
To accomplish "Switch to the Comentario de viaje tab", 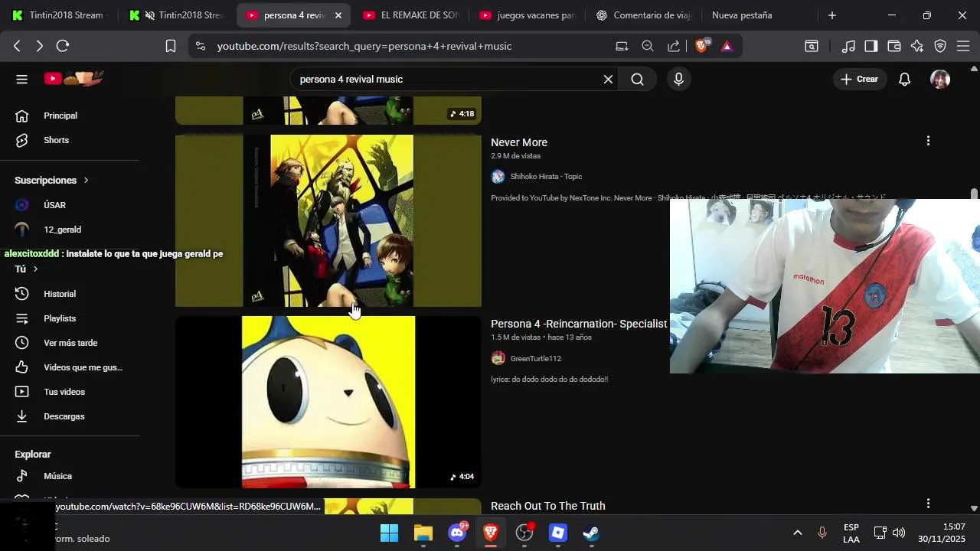I will (x=644, y=15).
